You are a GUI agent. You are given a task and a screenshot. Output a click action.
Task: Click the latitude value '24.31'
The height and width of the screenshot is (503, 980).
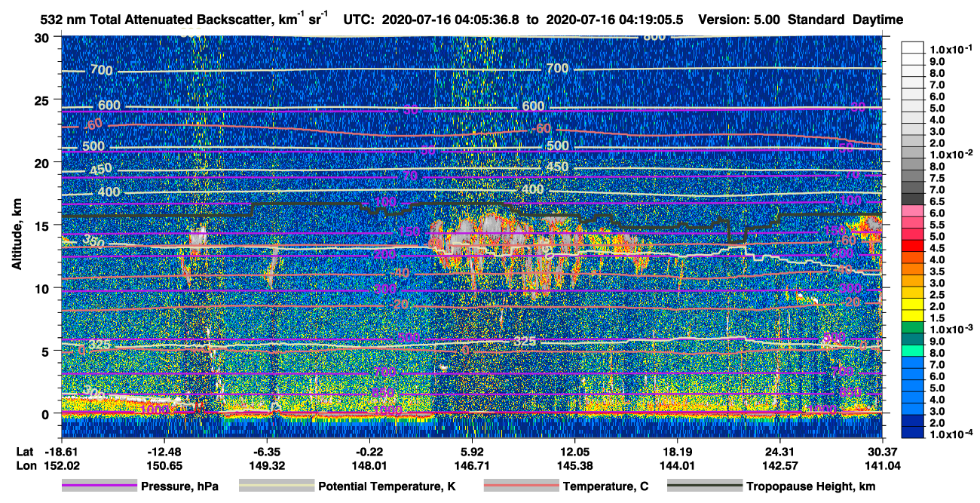coord(779,452)
